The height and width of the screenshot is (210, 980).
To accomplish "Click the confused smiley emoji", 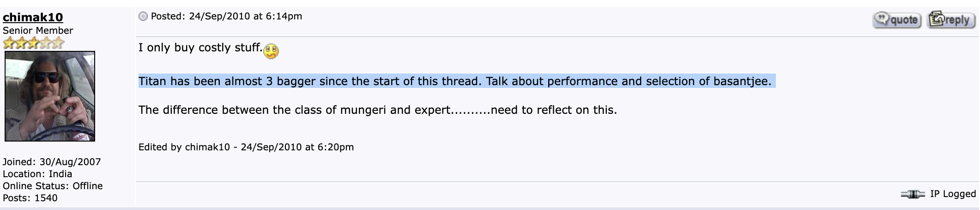I will [271, 51].
